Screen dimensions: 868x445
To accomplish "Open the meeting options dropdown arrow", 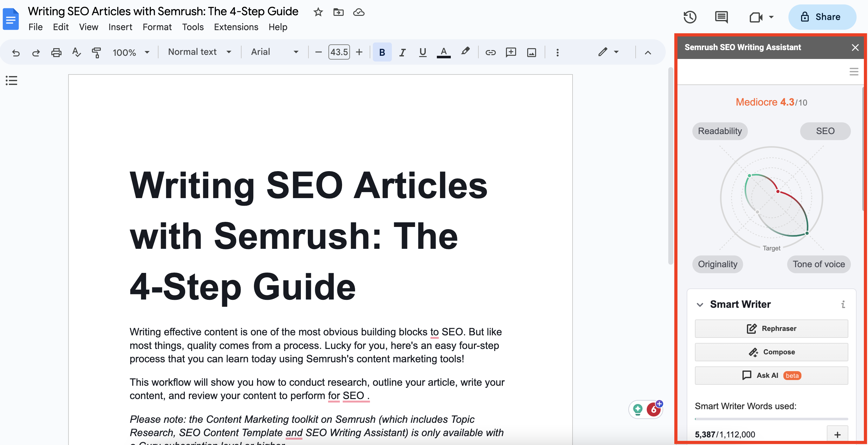I will (x=771, y=17).
